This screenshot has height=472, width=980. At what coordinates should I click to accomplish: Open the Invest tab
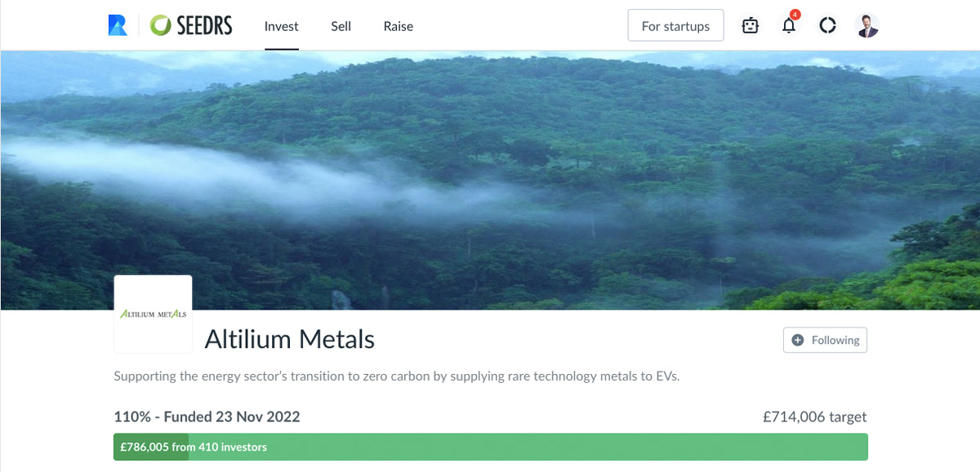click(282, 26)
